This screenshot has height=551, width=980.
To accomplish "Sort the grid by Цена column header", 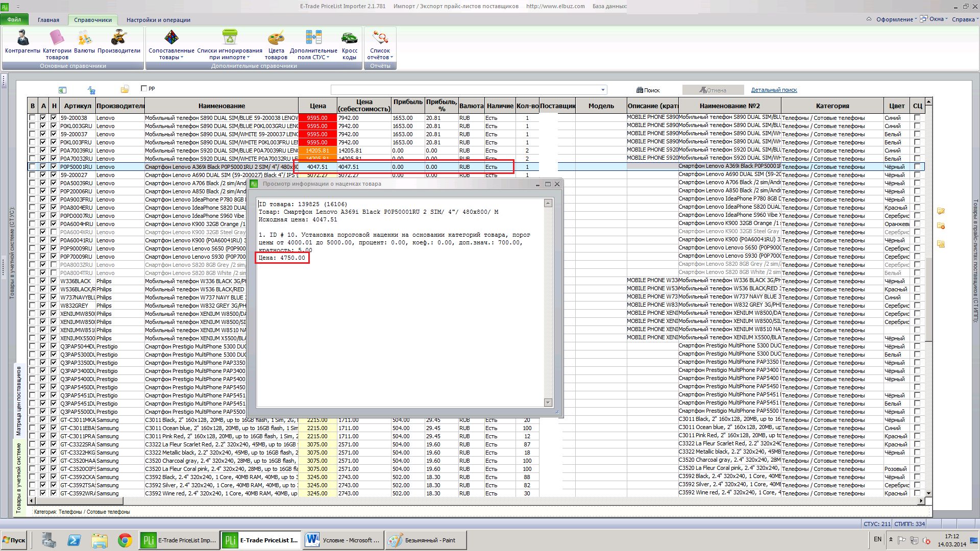I will pos(317,106).
